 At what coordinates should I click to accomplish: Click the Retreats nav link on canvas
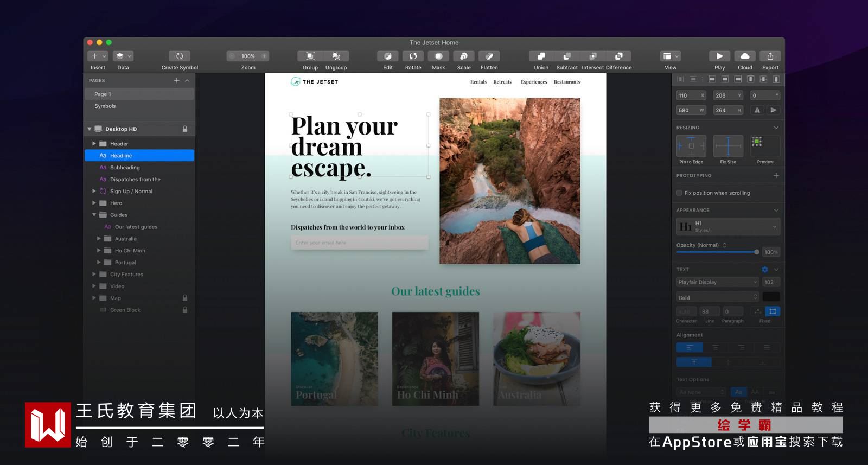502,82
